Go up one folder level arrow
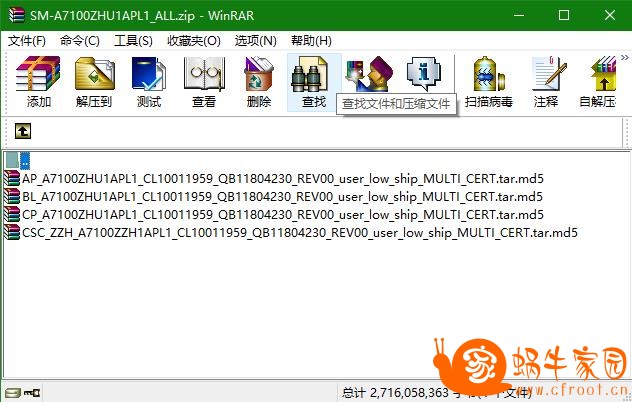 (23, 131)
